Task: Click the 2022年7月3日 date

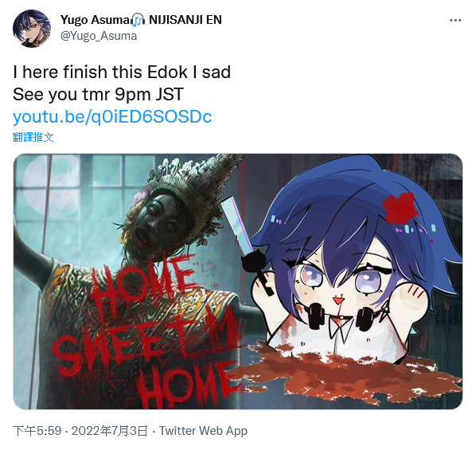Action: (x=110, y=431)
